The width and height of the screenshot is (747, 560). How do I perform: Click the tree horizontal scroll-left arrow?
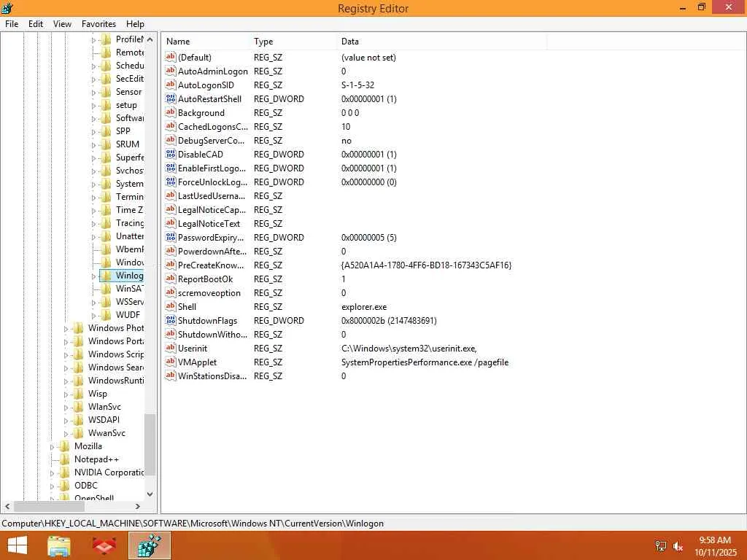pyautogui.click(x=7, y=506)
